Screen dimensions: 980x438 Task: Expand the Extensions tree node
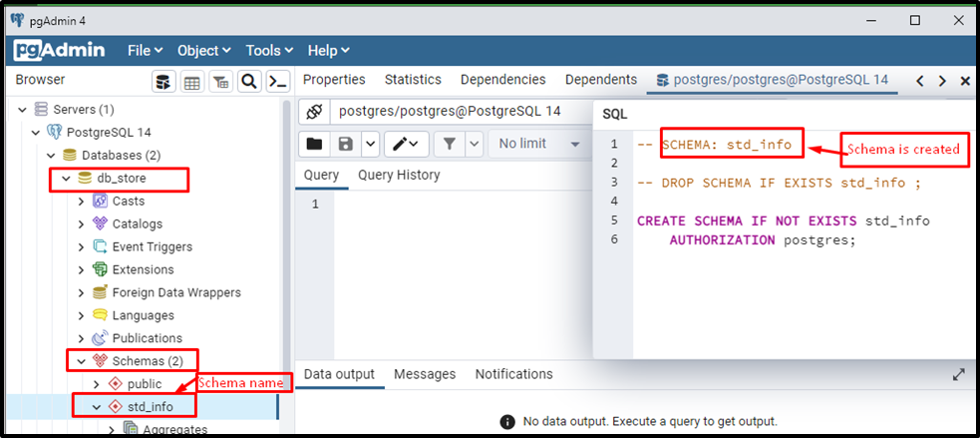81,269
